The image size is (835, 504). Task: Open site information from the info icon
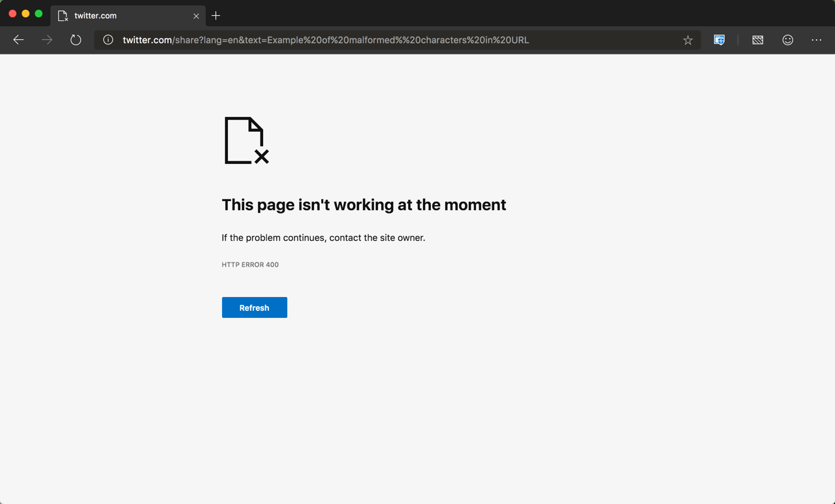(107, 40)
